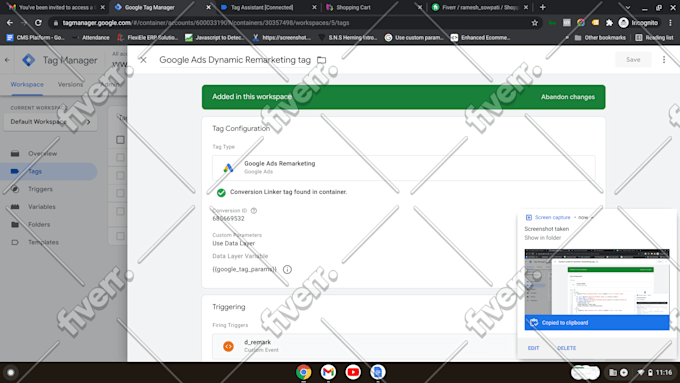
Task: Click EDIT in screenshot notification
Action: click(533, 348)
